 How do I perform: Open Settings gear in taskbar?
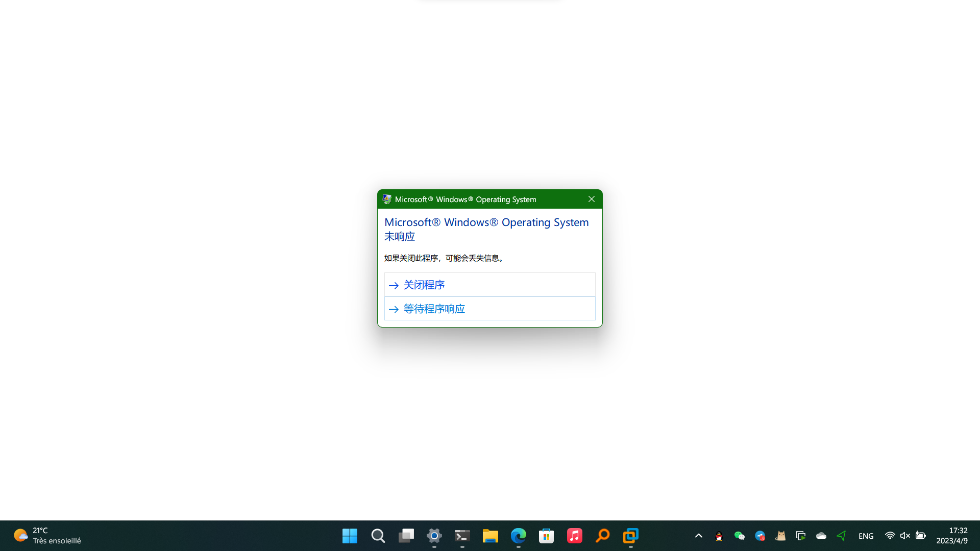[434, 536]
